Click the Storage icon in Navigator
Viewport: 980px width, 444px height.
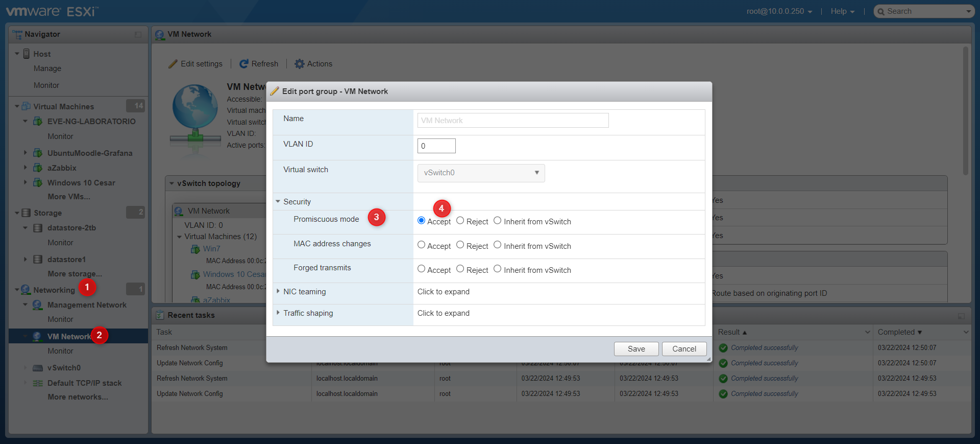[x=26, y=213]
